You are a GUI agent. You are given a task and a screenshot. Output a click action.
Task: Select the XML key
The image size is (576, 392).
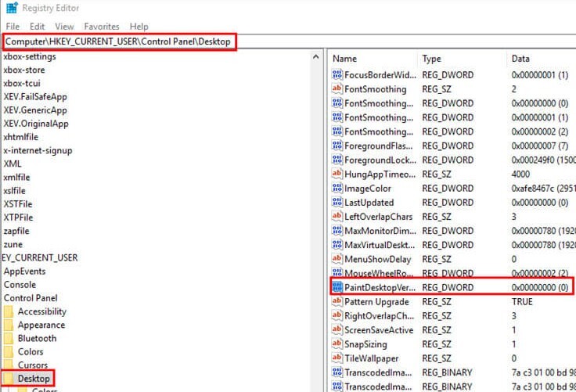click(13, 164)
